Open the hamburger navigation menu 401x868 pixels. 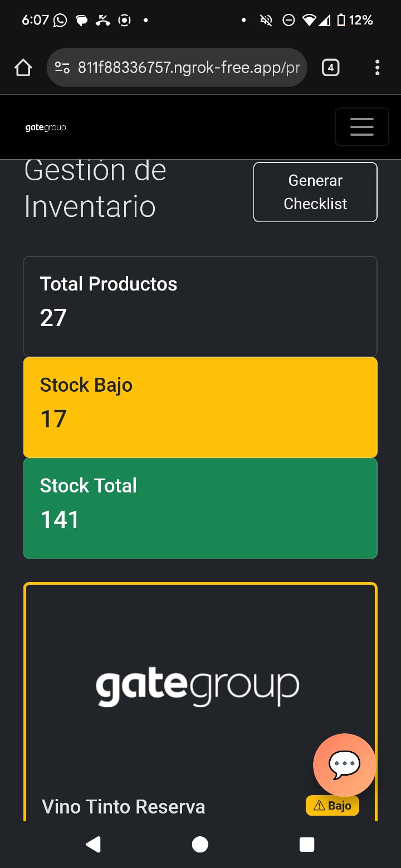[361, 127]
